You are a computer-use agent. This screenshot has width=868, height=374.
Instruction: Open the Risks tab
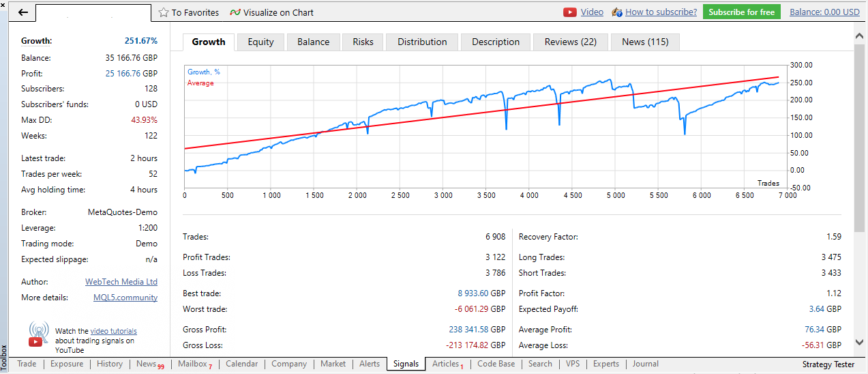pyautogui.click(x=363, y=42)
